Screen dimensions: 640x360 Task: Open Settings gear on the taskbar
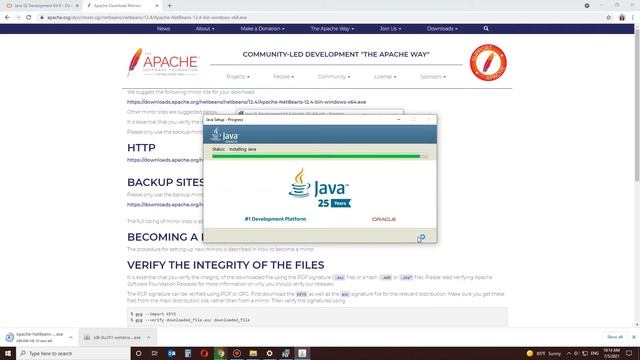(x=269, y=353)
